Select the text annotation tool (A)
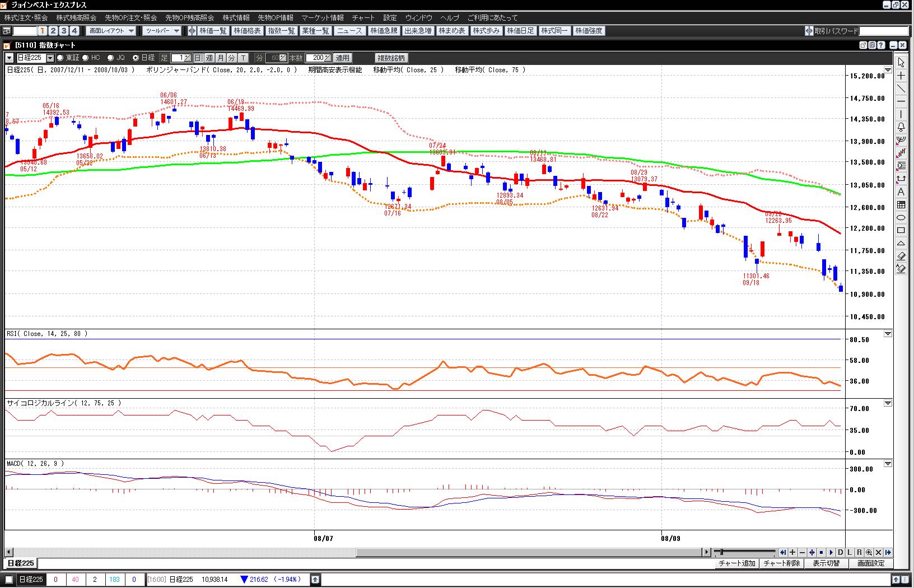The image size is (914, 588). click(901, 192)
